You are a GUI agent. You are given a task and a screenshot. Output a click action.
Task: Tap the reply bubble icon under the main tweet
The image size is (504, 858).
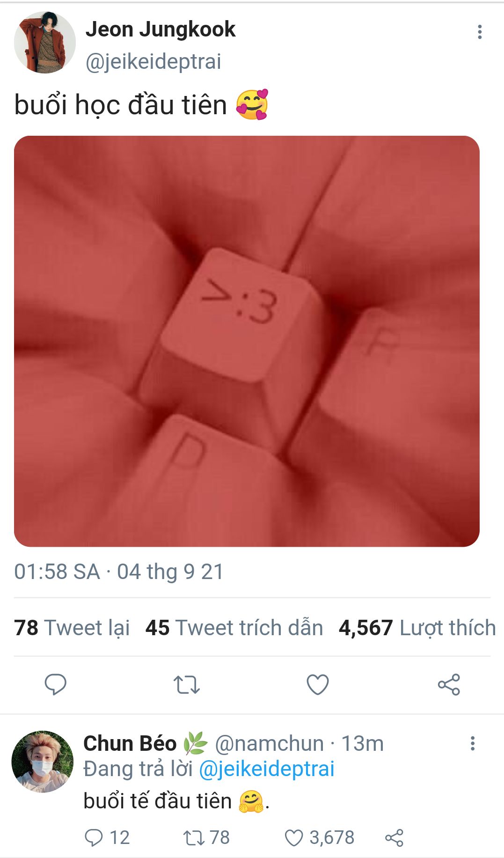pos(56,684)
